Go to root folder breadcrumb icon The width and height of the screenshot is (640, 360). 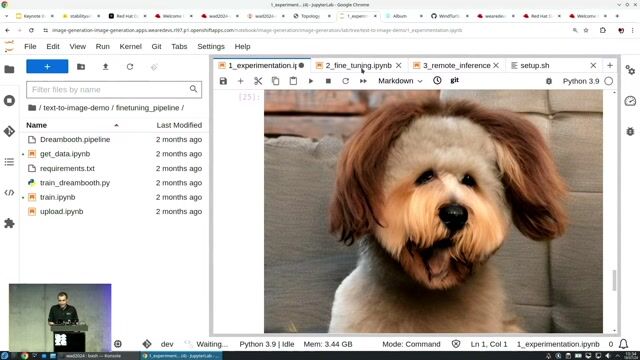point(32,108)
